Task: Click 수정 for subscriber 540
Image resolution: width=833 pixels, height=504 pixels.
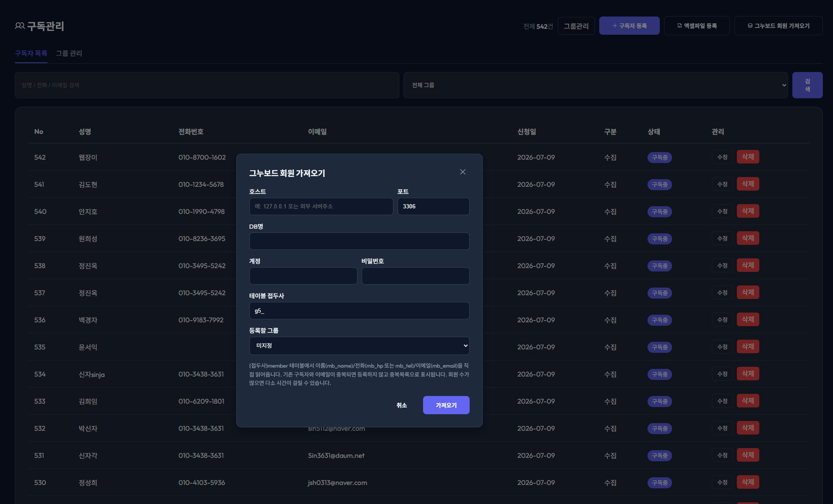Action: tap(722, 211)
